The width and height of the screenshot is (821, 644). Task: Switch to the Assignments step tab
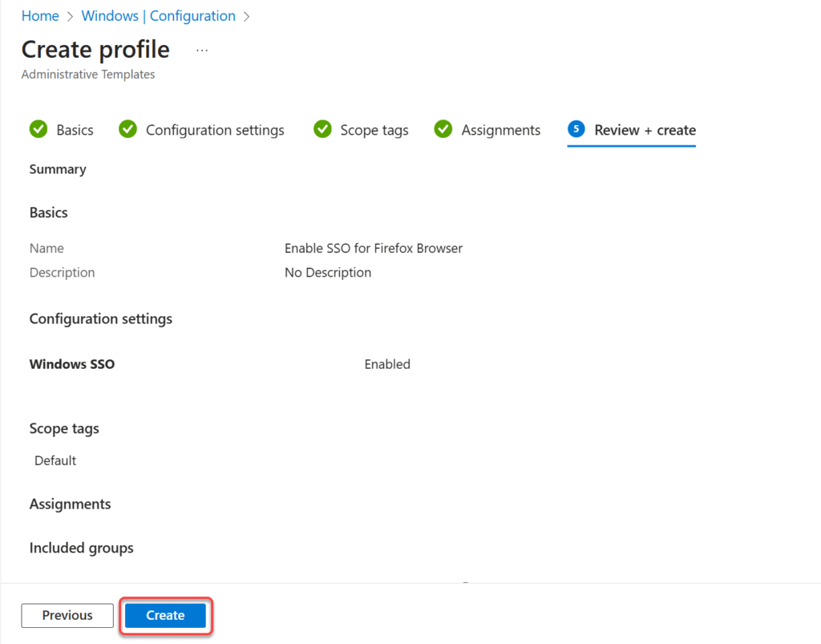[x=487, y=129]
